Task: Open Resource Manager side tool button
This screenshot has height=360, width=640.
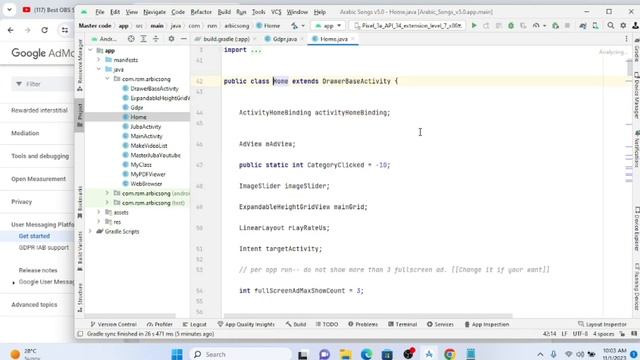Action: [80, 65]
